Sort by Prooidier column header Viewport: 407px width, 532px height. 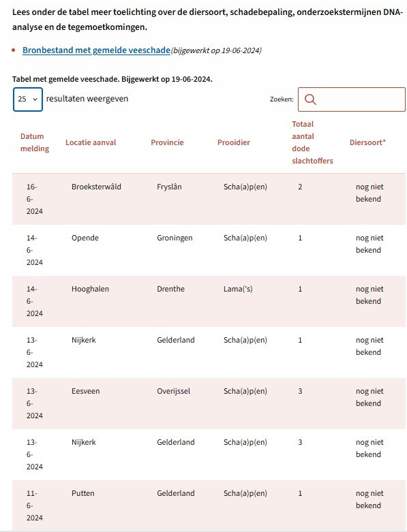tap(234, 142)
